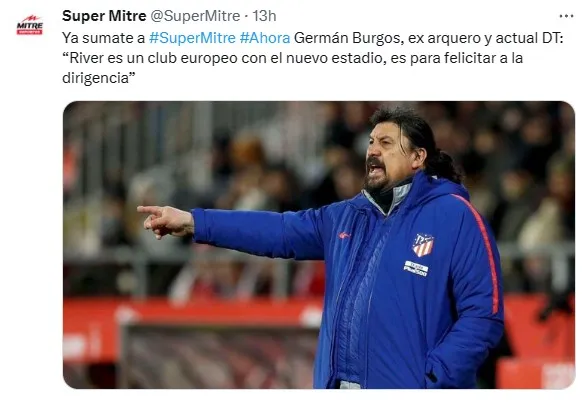The width and height of the screenshot is (584, 402).
Task: Open the #SuperMitre hashtag
Action: (x=192, y=38)
